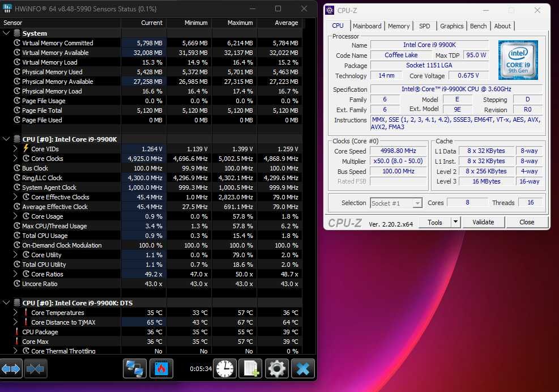Open HWiNFO sensor settings gear icon
The image size is (559, 392).
coord(276,368)
